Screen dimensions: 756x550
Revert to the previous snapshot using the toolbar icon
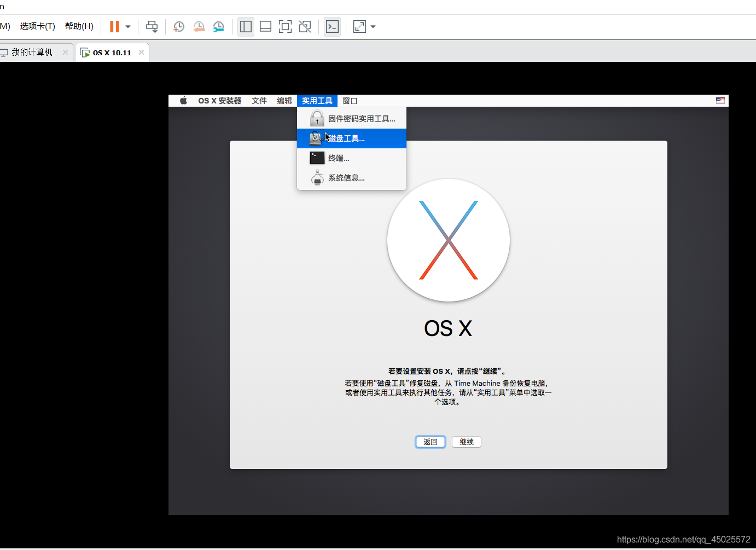click(x=199, y=26)
